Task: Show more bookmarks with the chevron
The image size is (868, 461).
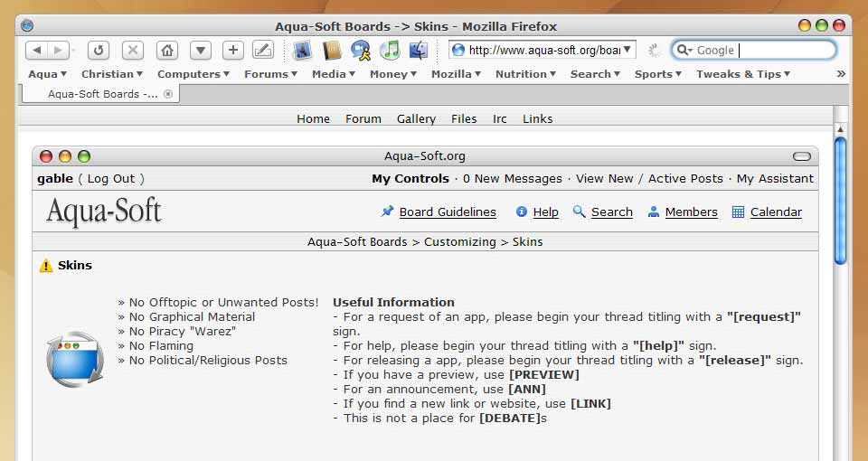Action: click(x=841, y=73)
